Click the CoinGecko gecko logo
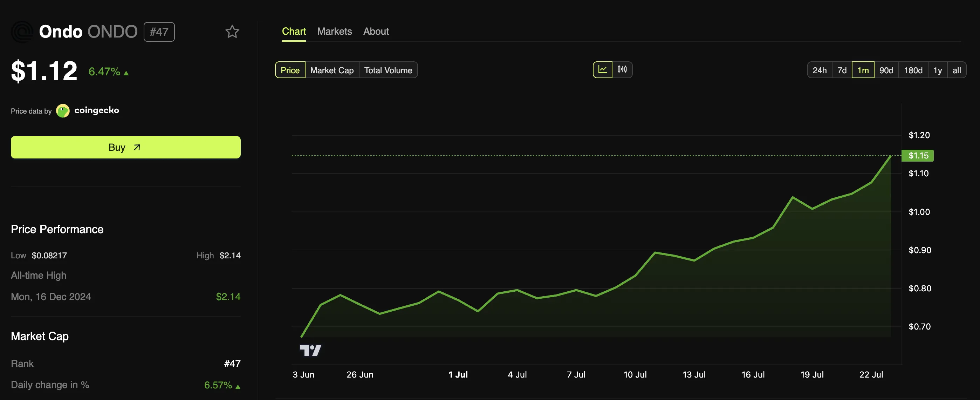This screenshot has width=980, height=400. [63, 111]
